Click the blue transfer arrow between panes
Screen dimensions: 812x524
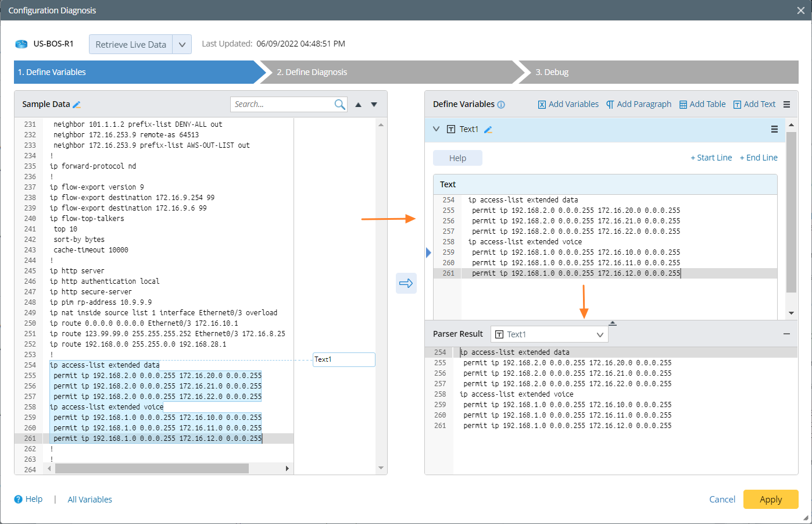point(406,283)
